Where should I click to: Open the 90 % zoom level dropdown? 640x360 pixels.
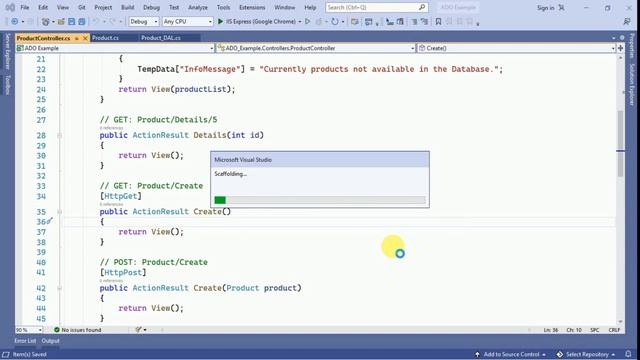click(x=29, y=329)
